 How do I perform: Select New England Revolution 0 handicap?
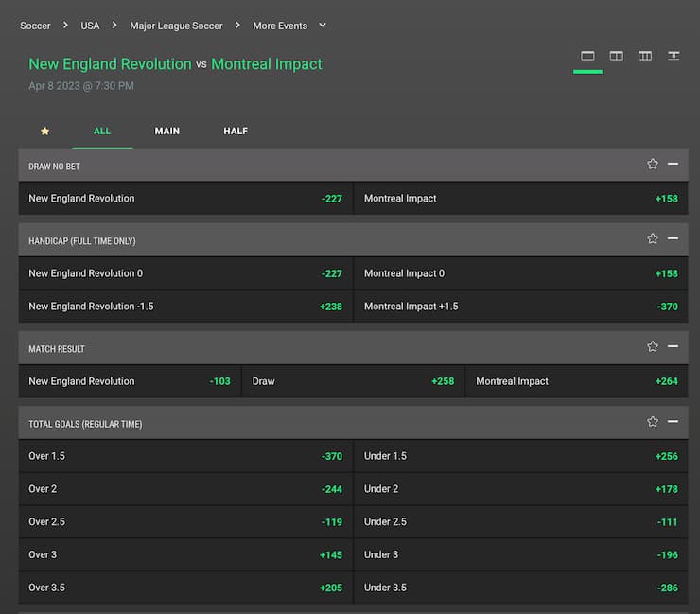(x=185, y=273)
